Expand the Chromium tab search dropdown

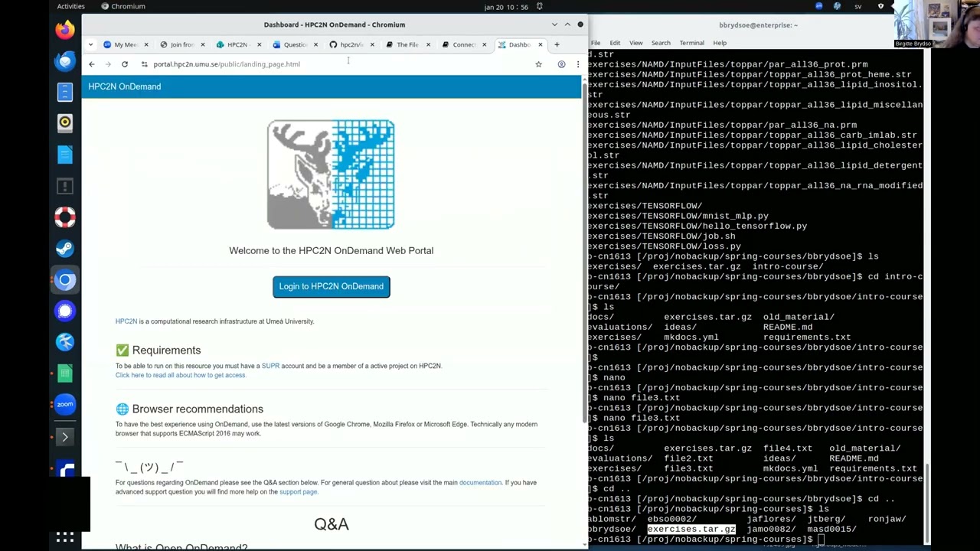[x=90, y=44]
